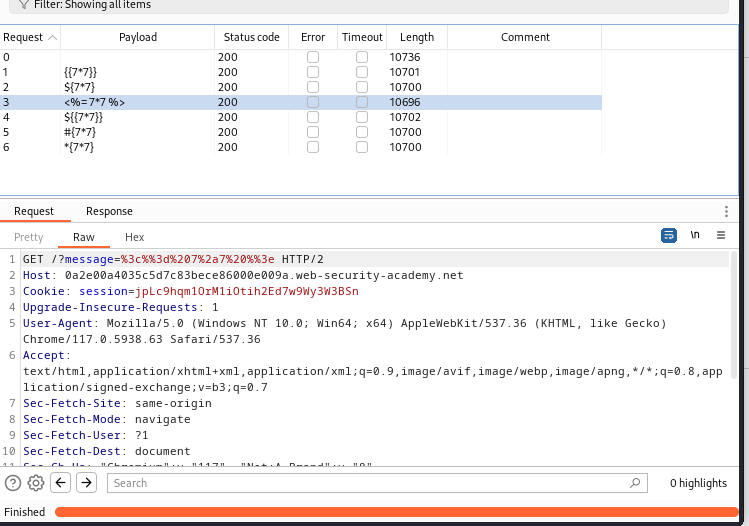Toggle Timeout checkbox for request 3

[x=362, y=102]
